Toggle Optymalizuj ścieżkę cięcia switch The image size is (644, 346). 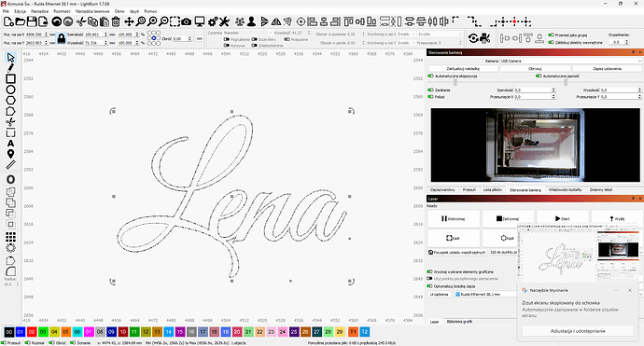coord(430,285)
